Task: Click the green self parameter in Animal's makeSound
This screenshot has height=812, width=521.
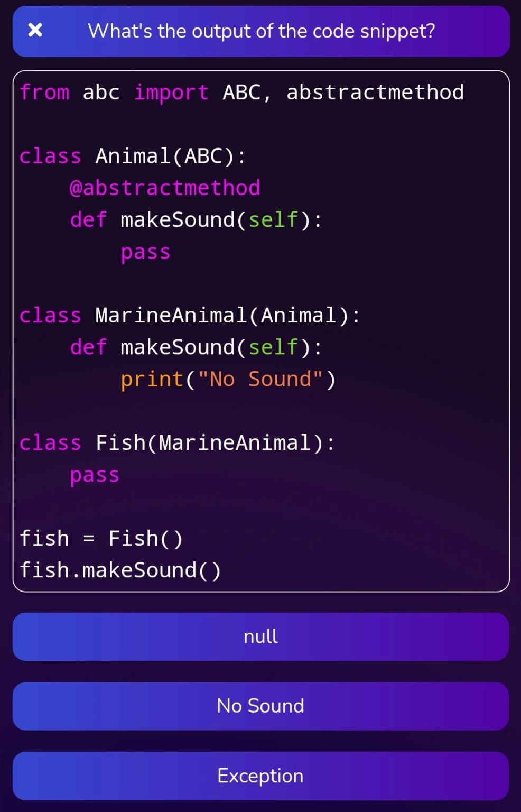Action: (x=273, y=220)
